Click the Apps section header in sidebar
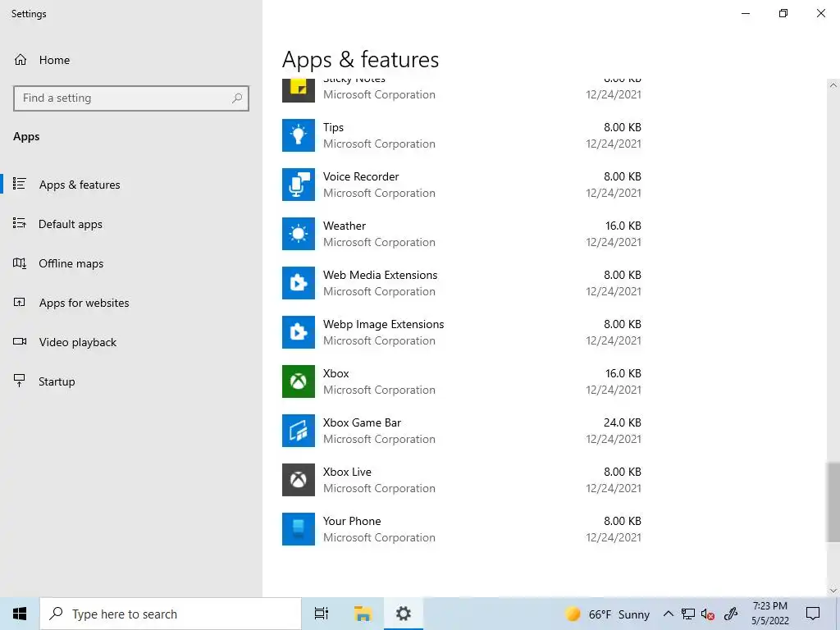The width and height of the screenshot is (840, 630). (x=26, y=137)
